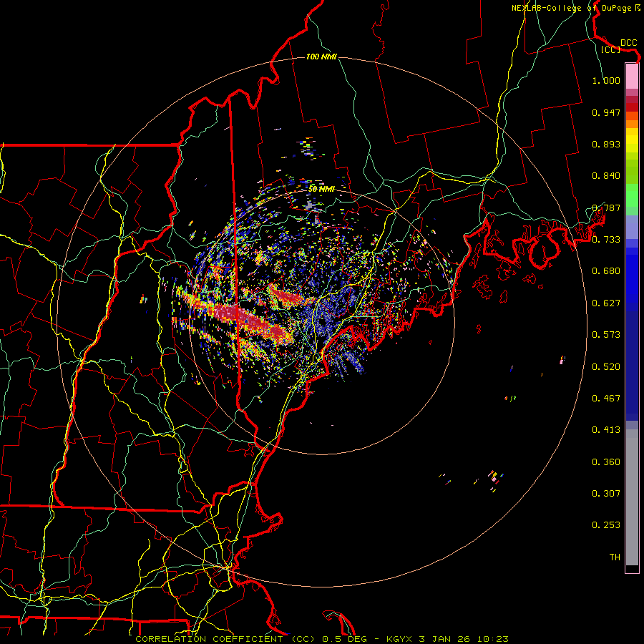
Task: Select the 0.680 scale value
Action: 606,271
